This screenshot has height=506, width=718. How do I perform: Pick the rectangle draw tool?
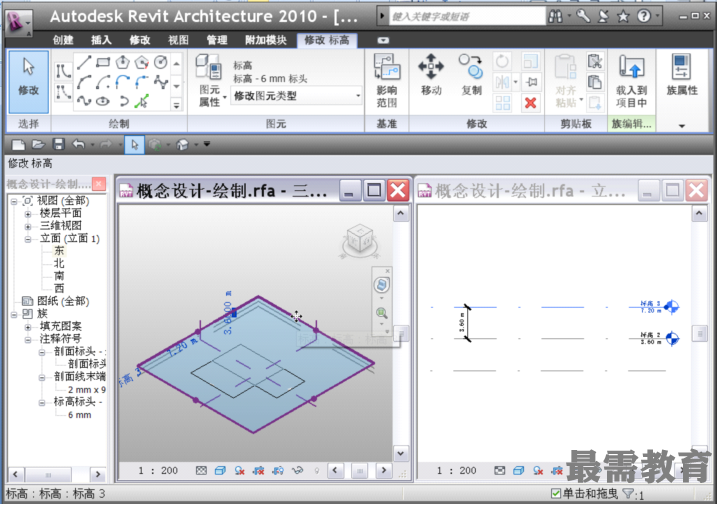(x=103, y=62)
